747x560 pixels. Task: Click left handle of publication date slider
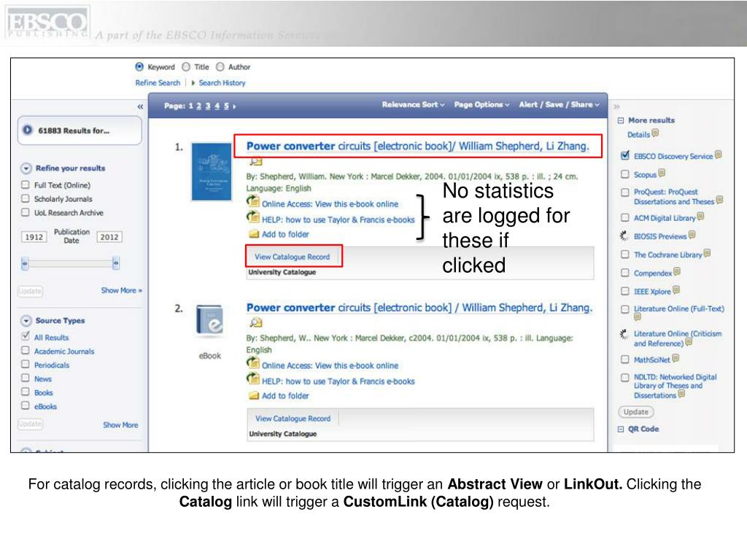25,262
